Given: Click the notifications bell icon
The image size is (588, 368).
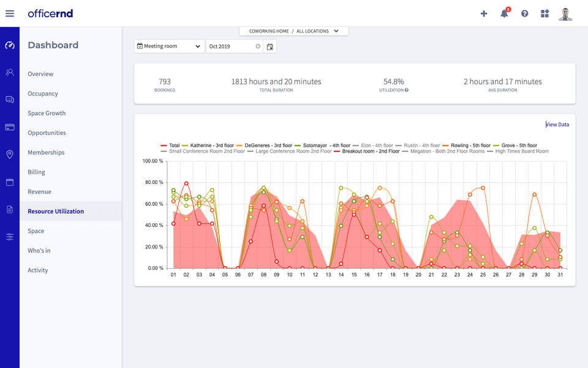Looking at the screenshot, I should click(x=504, y=13).
